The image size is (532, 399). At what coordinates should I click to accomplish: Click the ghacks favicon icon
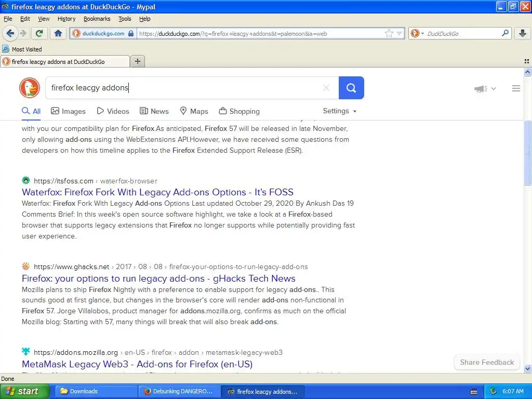click(26, 266)
